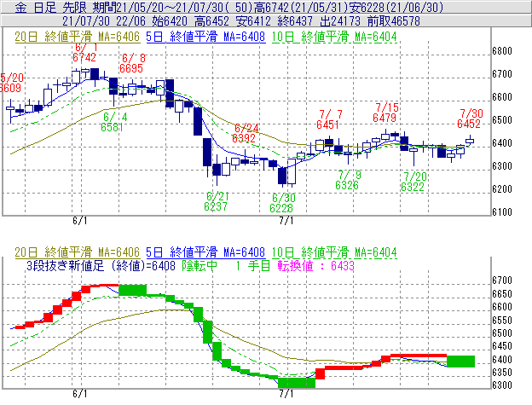This screenshot has width=532, height=405.
Task: Click the 6/1 date label under top chart
Action: (x=80, y=221)
